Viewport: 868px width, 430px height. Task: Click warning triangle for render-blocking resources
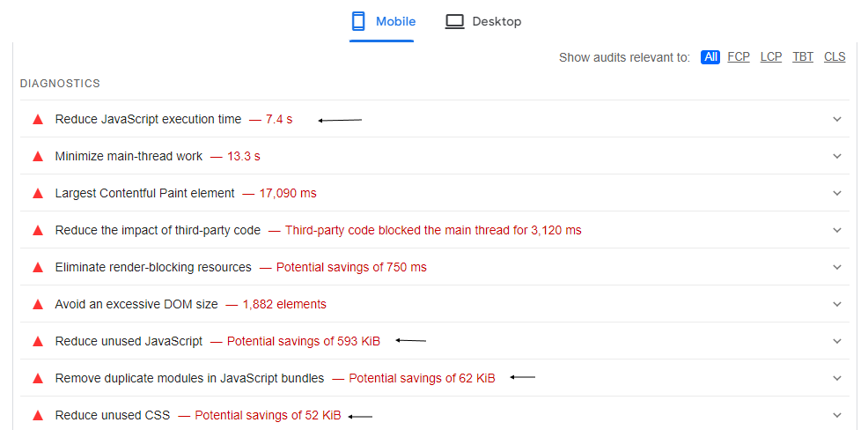38,267
